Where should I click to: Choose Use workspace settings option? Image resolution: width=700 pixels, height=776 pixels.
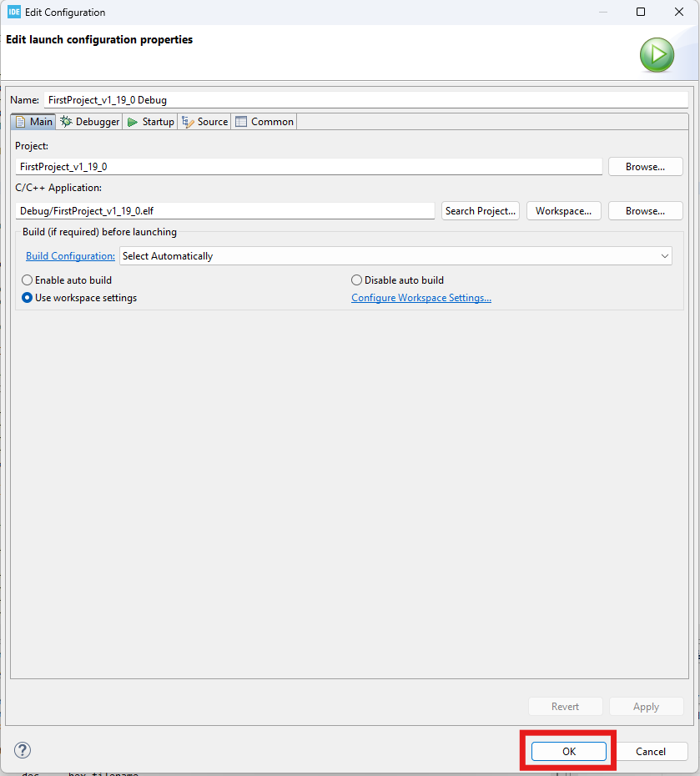click(x=28, y=298)
